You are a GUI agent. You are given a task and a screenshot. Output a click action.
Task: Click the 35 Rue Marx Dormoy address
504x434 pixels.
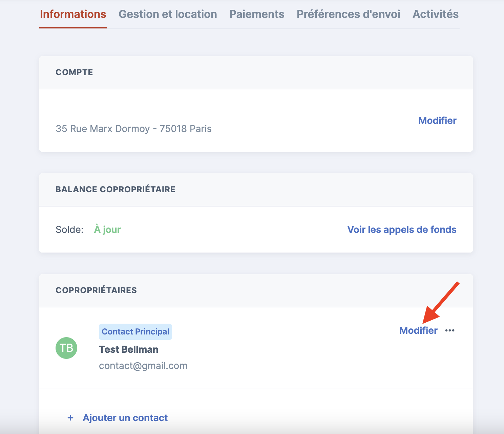(x=133, y=129)
